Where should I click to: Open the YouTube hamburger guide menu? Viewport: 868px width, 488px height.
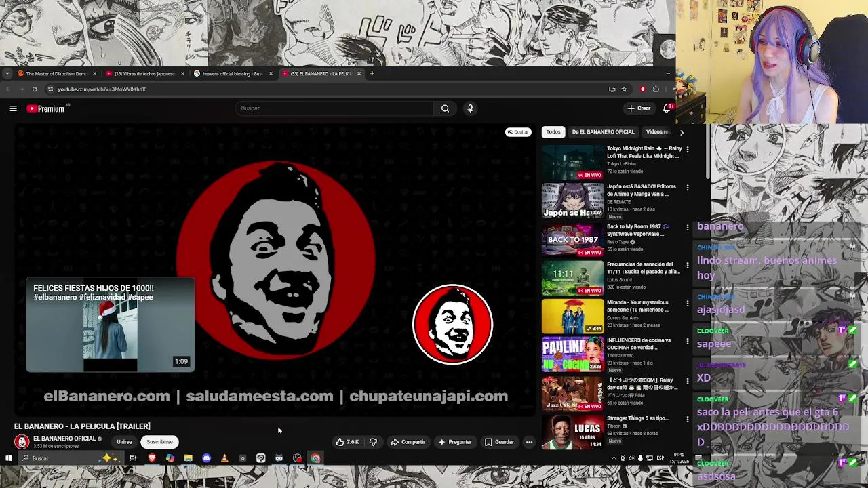click(x=13, y=108)
